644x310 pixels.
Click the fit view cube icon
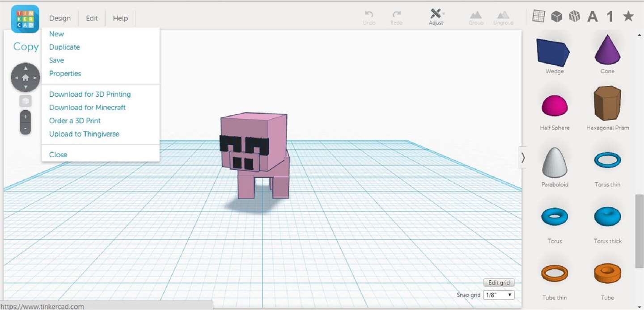point(25,101)
